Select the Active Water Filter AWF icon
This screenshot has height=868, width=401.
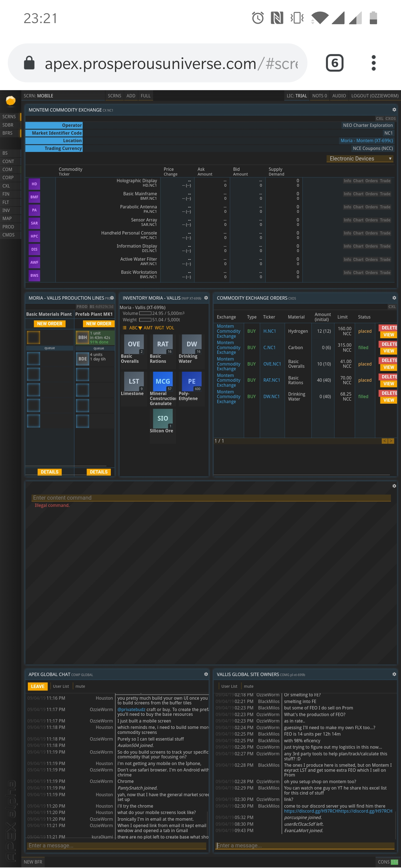tap(35, 263)
